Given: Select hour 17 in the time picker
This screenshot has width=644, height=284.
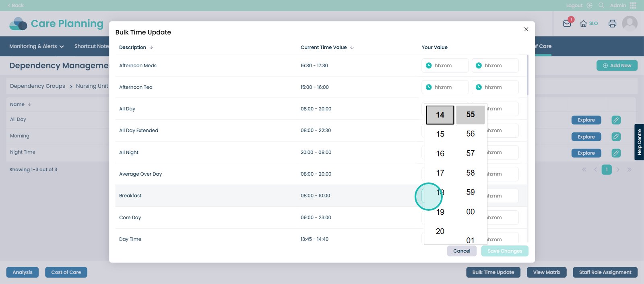Looking at the screenshot, I should point(440,173).
